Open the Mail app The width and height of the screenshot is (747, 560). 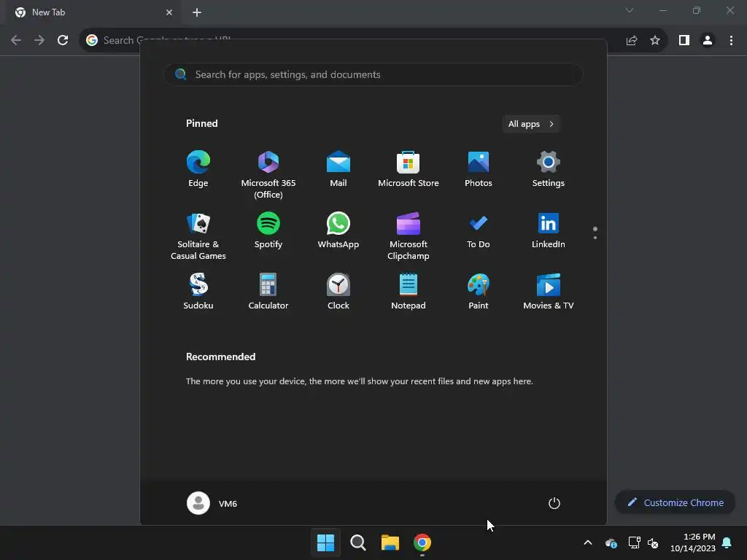click(338, 169)
